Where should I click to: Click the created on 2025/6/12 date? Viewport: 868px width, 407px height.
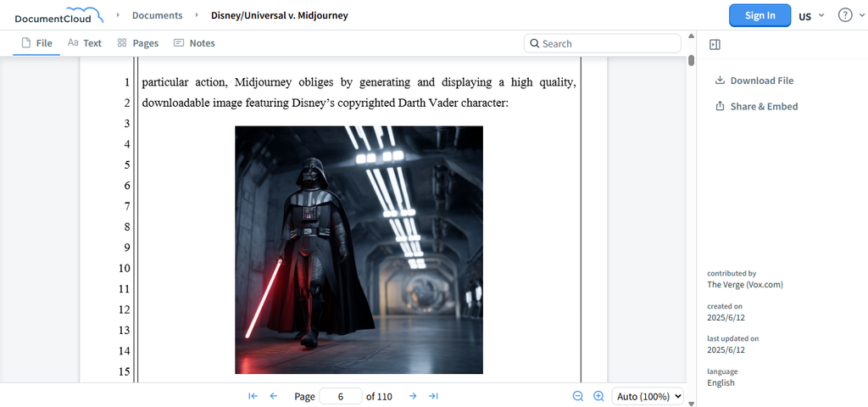726,318
